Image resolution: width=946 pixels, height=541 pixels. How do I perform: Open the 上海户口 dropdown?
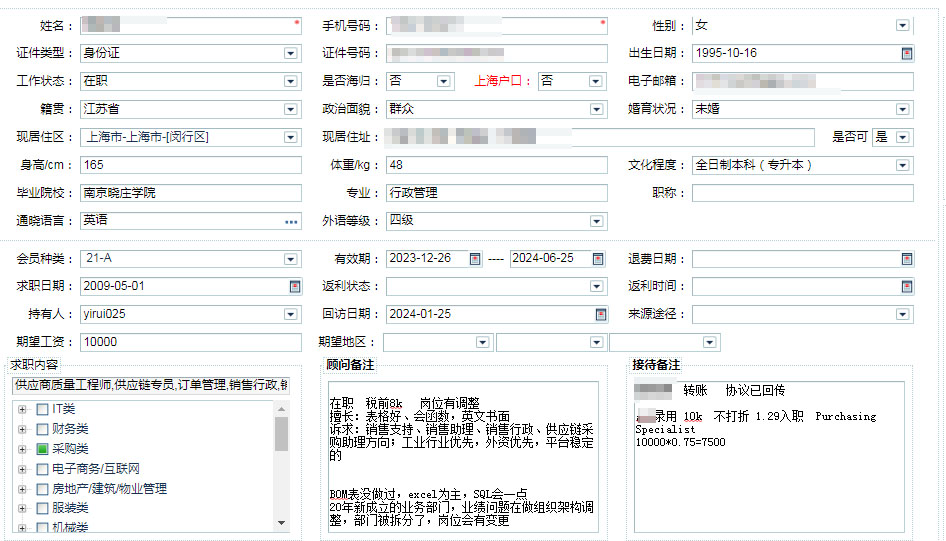(595, 81)
